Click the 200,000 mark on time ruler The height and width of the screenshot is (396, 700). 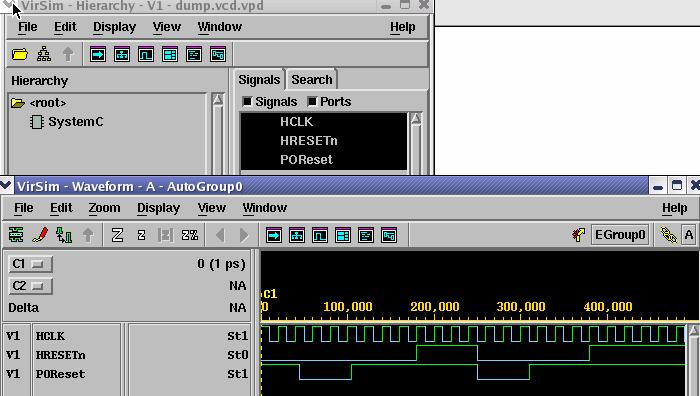tap(434, 307)
